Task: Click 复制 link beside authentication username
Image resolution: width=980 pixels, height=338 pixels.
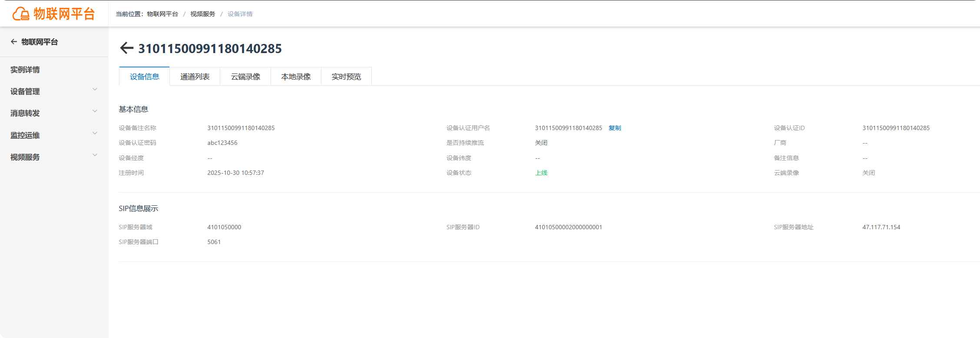Action: click(x=615, y=128)
